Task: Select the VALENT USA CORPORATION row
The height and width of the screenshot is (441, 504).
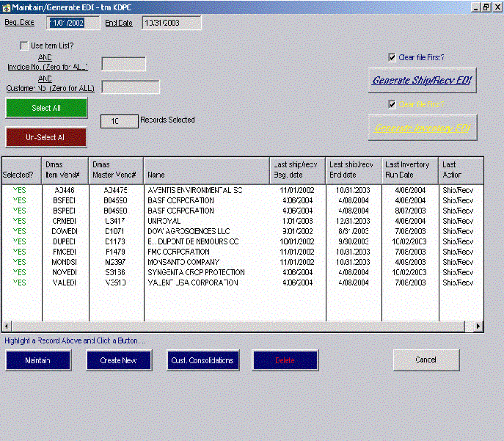Action: pos(243,283)
